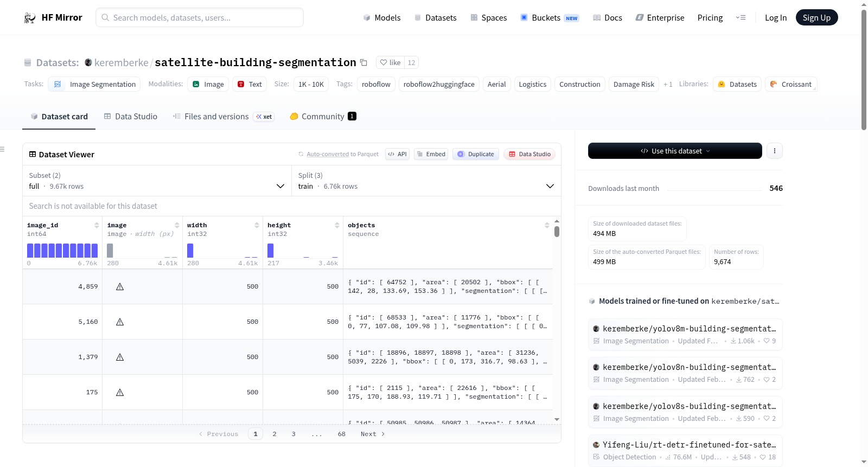Copy dataset name with the copy icon
The height and width of the screenshot is (467, 868).
point(363,63)
